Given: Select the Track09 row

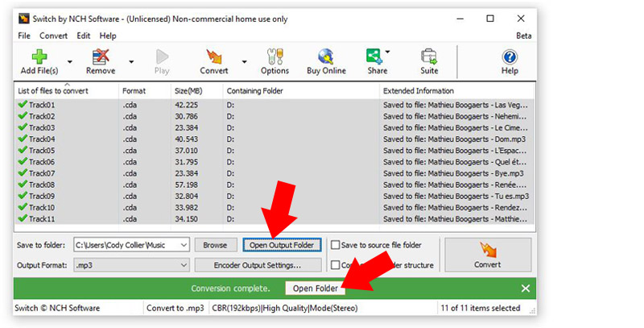Looking at the screenshot, I should (x=275, y=196).
